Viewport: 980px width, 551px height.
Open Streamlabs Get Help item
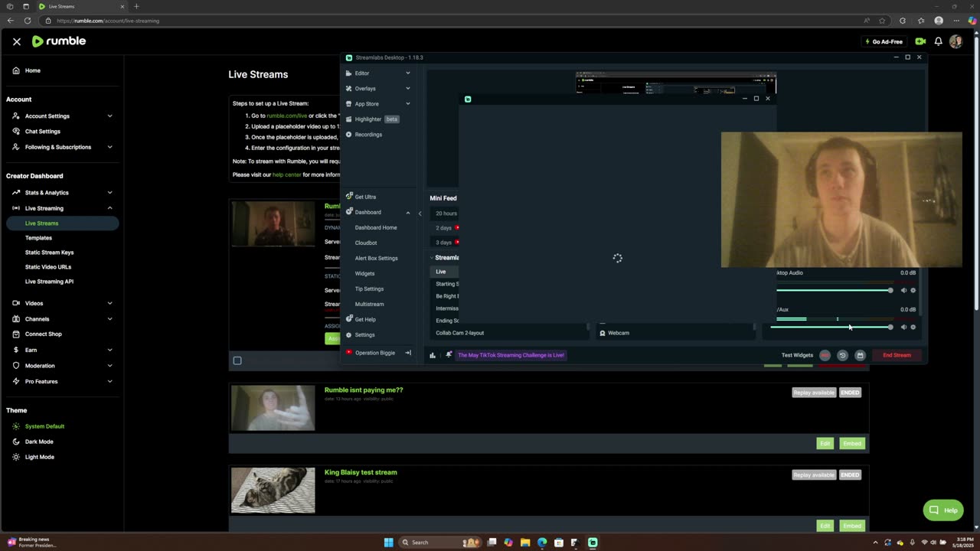(361, 319)
